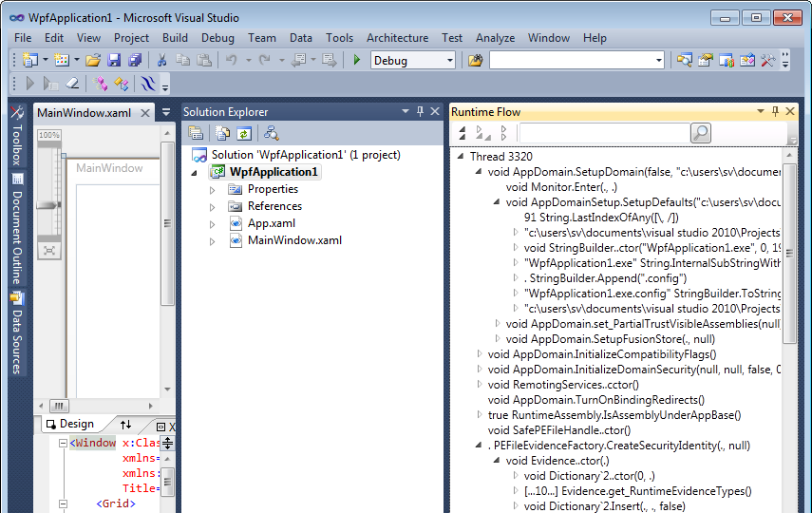The image size is (812, 513).
Task: Open the Architecture menu
Action: coord(397,38)
